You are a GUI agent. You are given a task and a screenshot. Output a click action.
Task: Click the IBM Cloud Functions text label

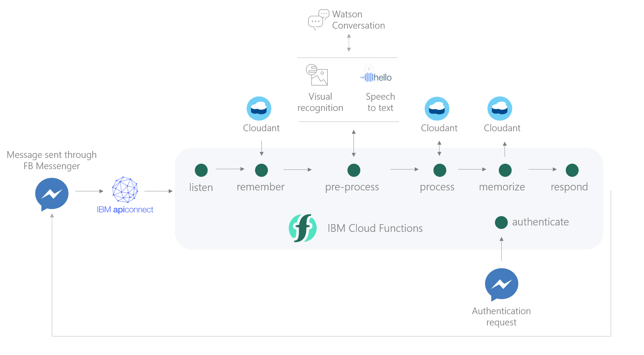pos(375,228)
